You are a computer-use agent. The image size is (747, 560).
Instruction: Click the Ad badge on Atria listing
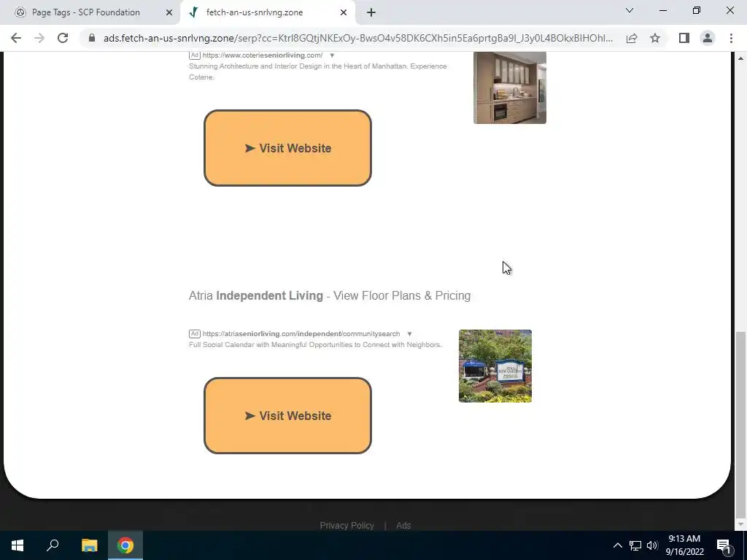pos(194,334)
